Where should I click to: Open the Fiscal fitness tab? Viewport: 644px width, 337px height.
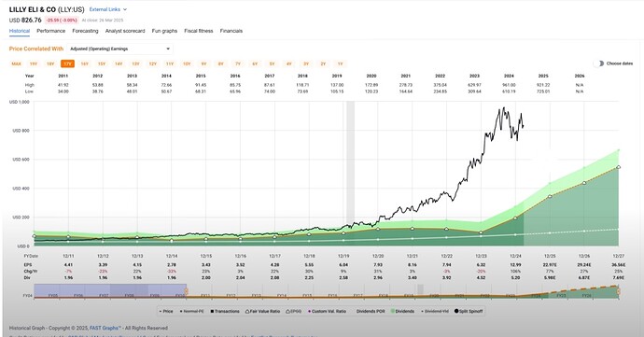tap(199, 31)
